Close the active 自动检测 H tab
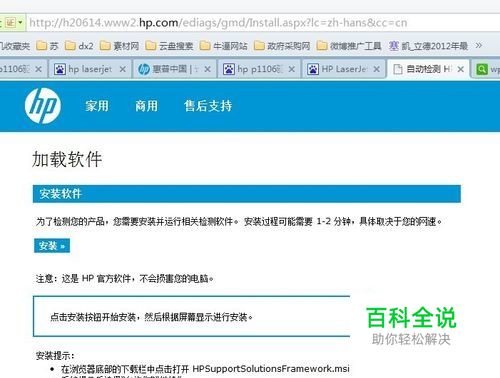Viewport: 500px width, 378px height. 461,69
